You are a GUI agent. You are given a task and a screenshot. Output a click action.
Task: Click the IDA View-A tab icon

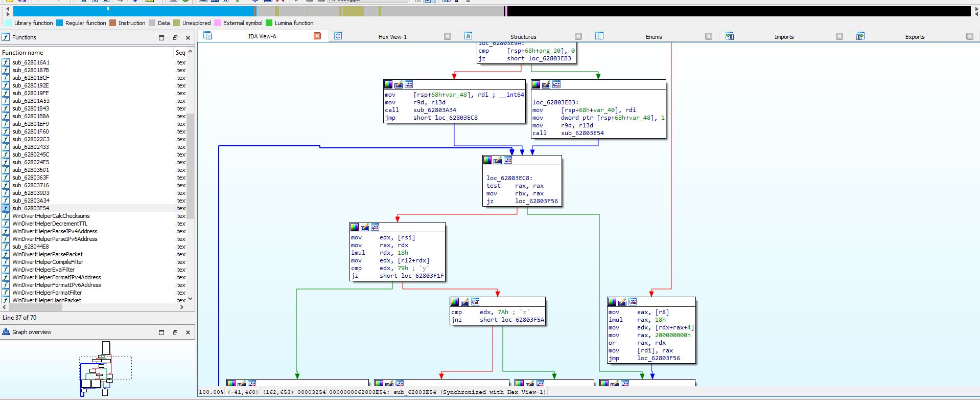click(207, 36)
